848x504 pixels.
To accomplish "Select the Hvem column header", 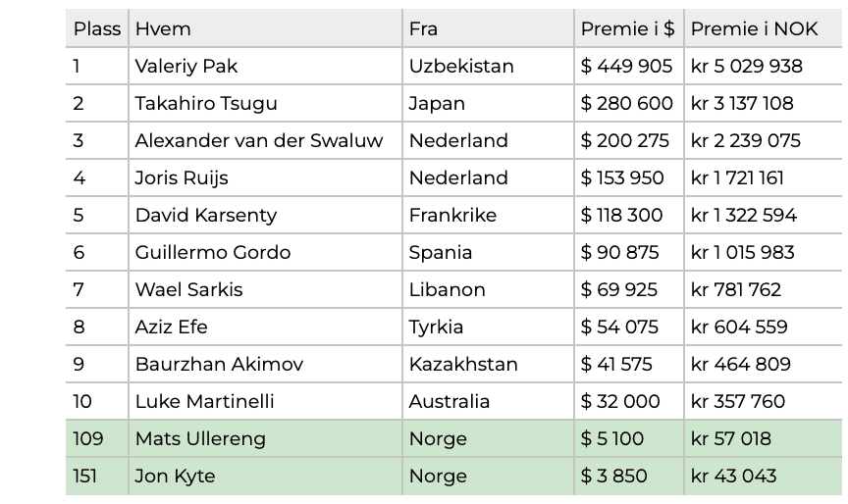I will (x=265, y=28).
